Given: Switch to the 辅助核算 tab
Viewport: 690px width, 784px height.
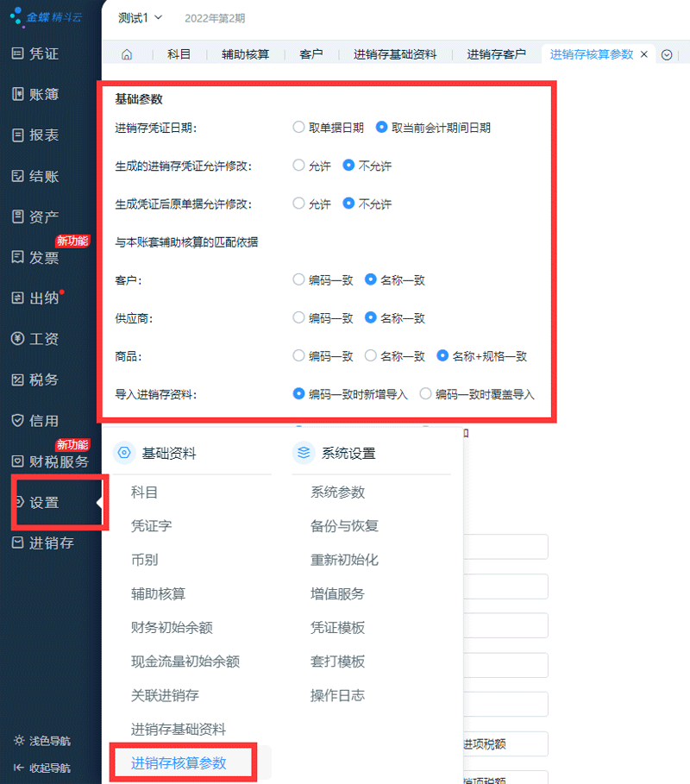Looking at the screenshot, I should point(246,54).
